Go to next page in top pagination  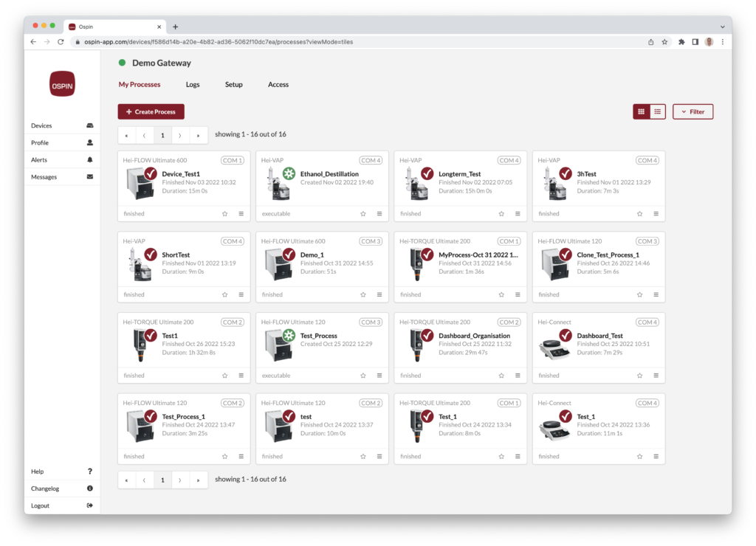(180, 136)
